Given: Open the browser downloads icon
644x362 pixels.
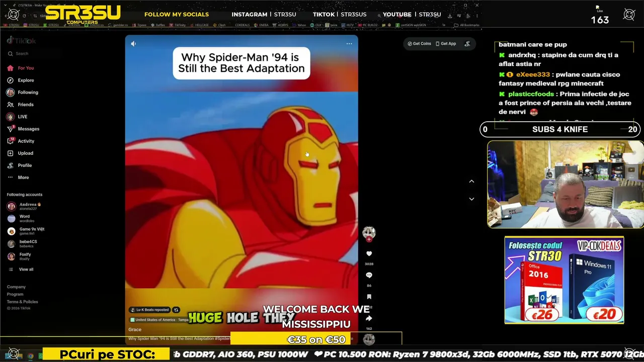Looking at the screenshot, I should [450, 16].
